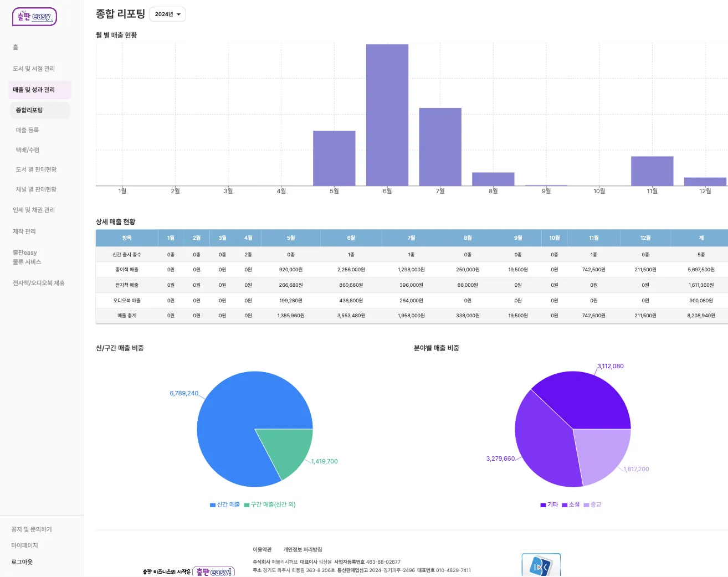Open 이용약관 footer link
Image resolution: width=728 pixels, height=577 pixels.
coord(262,549)
